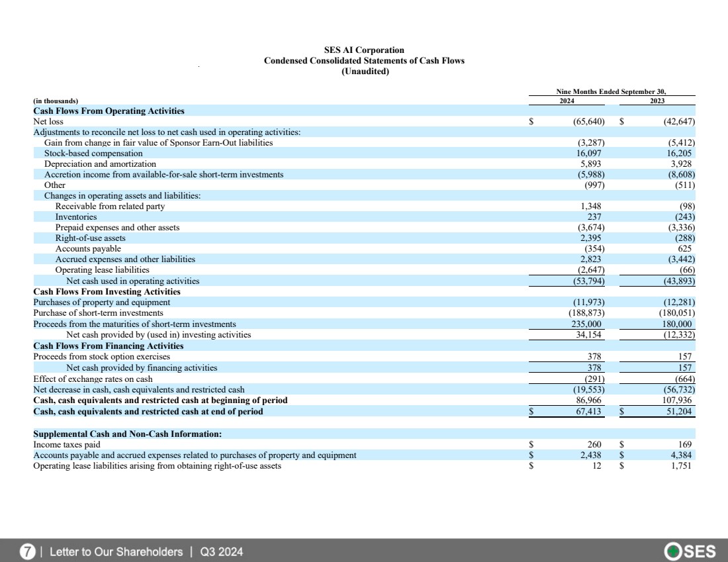
Task: Click "Accretion income from available-for-sale short-term investments"
Action: coord(163,175)
